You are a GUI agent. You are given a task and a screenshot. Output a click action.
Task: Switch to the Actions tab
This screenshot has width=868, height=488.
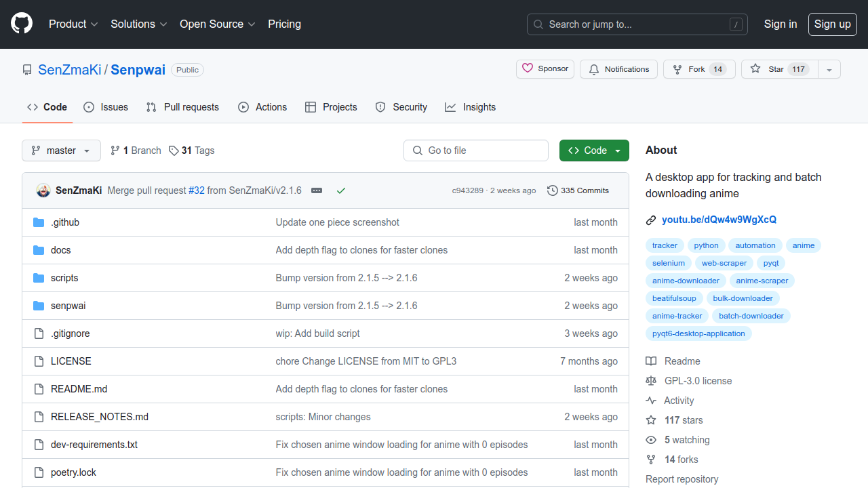tap(262, 107)
